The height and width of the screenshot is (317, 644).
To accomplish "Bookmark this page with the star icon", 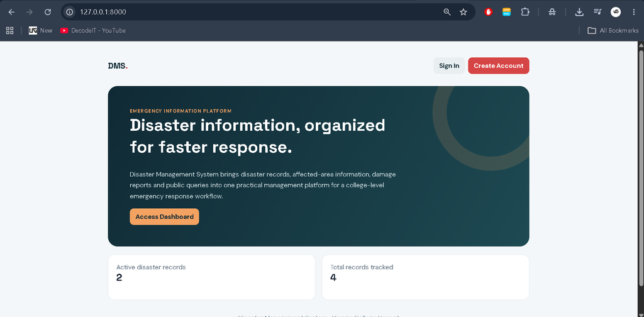I will pyautogui.click(x=464, y=12).
